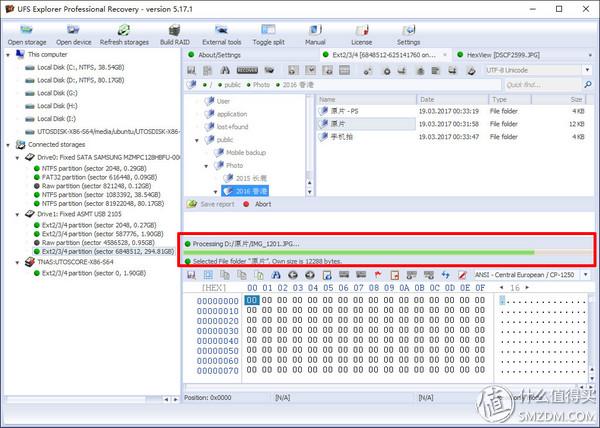Click the green processing progress bar

click(360, 252)
